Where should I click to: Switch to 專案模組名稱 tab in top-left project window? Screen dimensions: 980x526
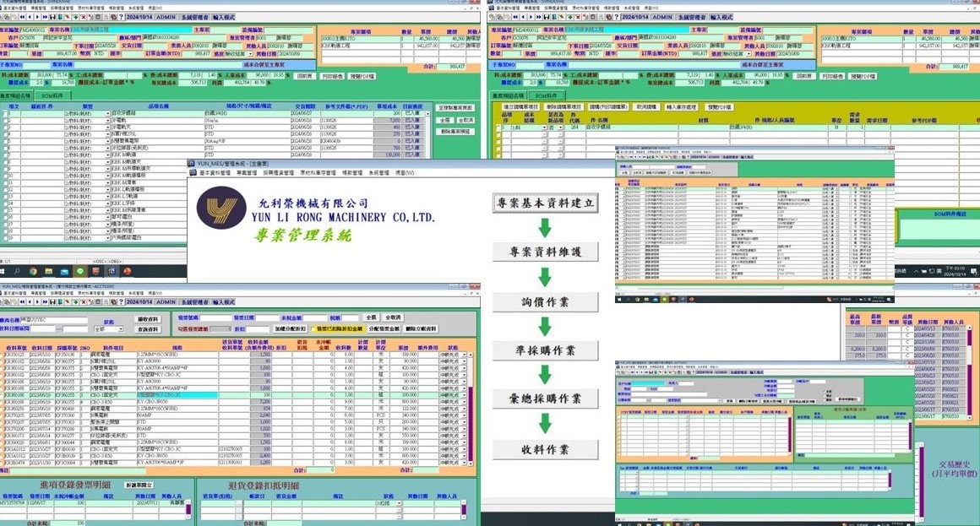click(17, 96)
